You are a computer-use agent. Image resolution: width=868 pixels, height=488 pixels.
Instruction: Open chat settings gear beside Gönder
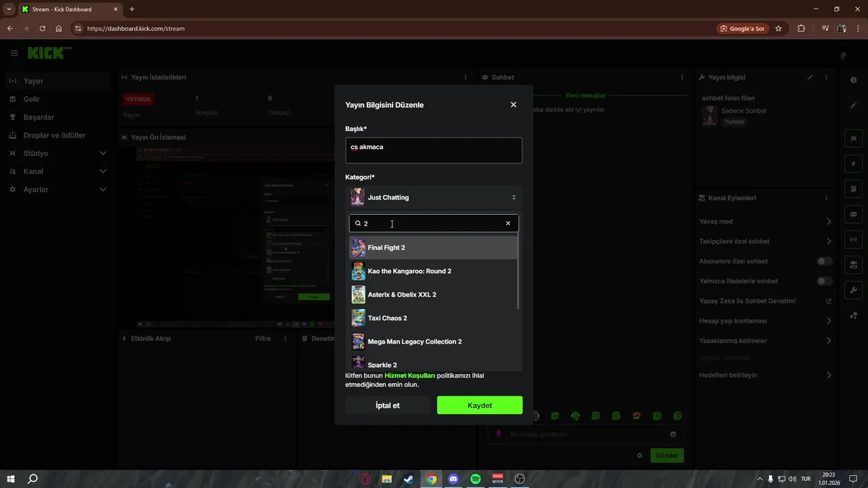click(x=639, y=455)
